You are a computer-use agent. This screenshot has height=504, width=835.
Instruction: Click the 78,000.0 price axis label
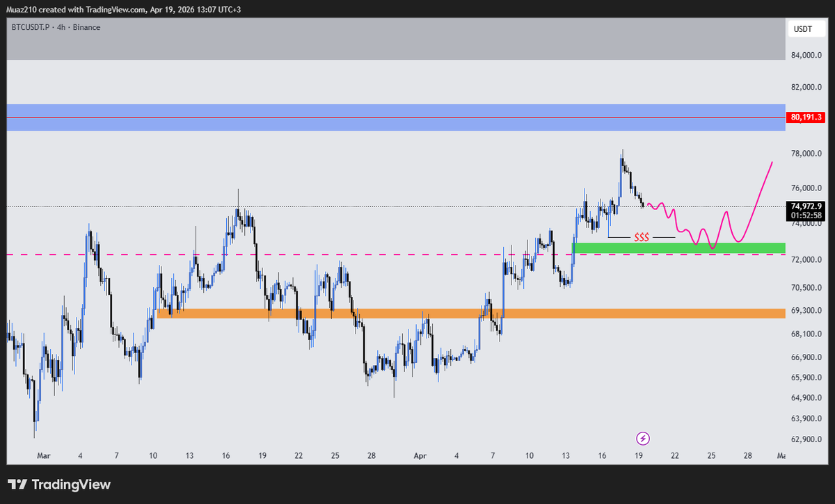(x=806, y=154)
